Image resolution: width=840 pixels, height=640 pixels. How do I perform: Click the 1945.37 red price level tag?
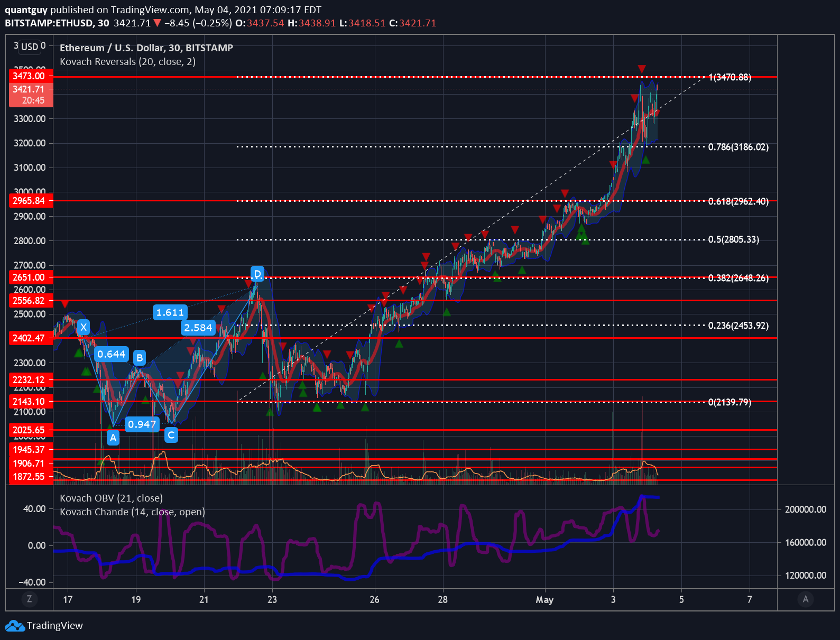click(x=31, y=449)
